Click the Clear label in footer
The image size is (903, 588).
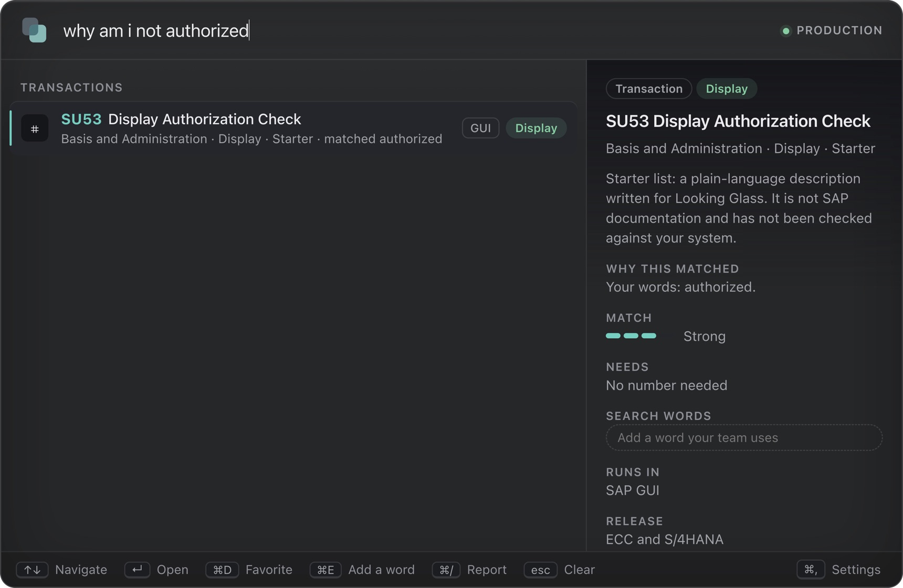pos(579,570)
